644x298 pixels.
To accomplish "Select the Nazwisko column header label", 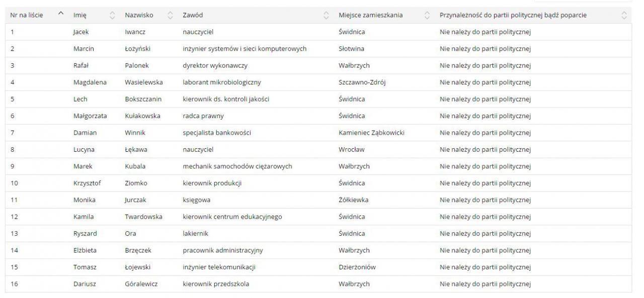I will (x=139, y=16).
